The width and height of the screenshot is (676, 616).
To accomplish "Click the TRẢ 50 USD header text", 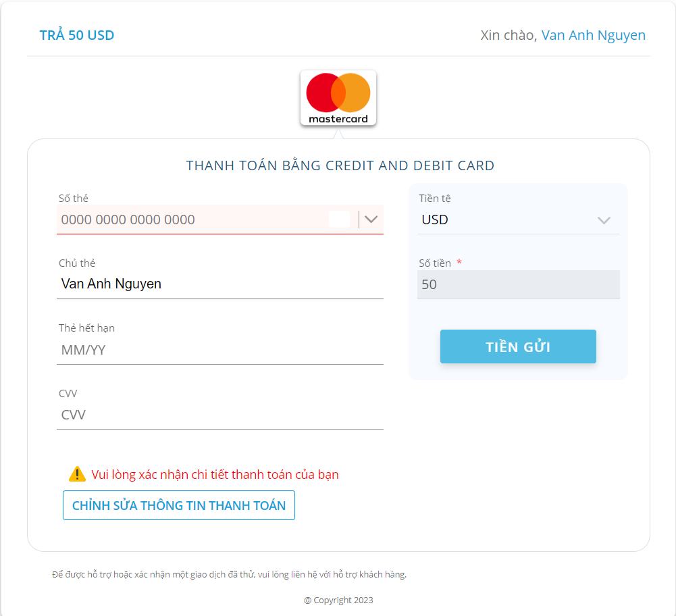I will pos(77,35).
